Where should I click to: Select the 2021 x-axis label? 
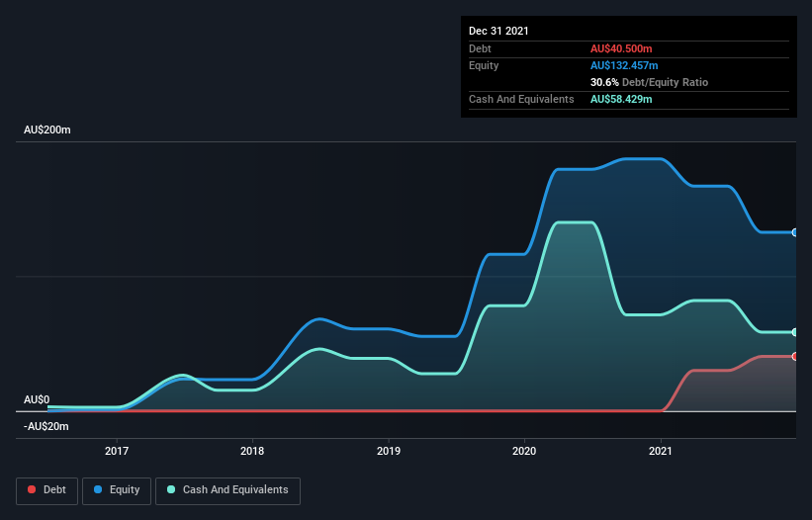661,451
